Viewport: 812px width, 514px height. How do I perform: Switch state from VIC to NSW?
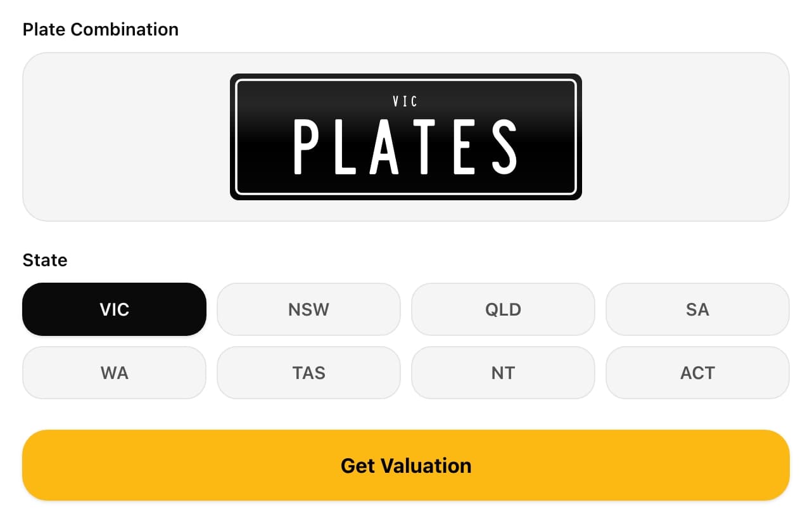308,309
